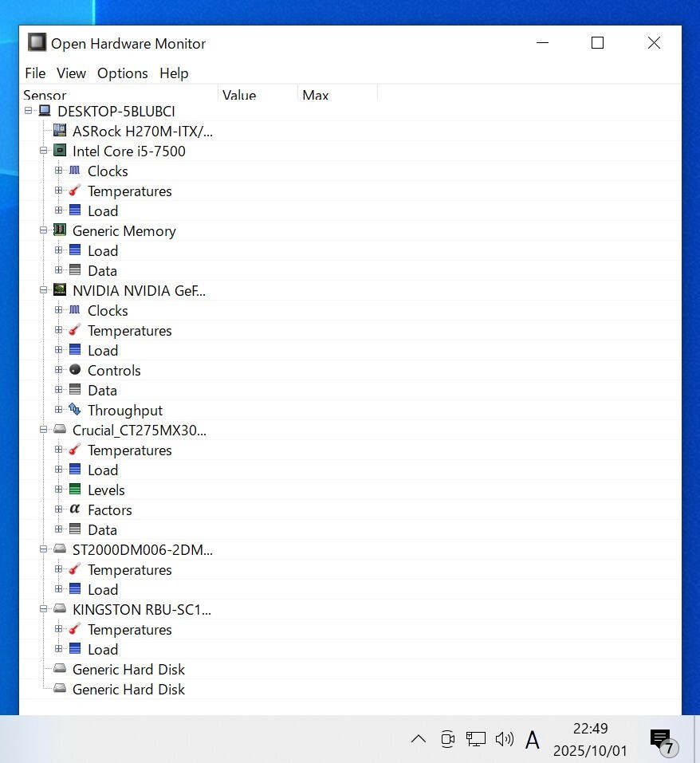This screenshot has height=763, width=700.
Task: Click the IME input mode A indicator
Action: [532, 740]
